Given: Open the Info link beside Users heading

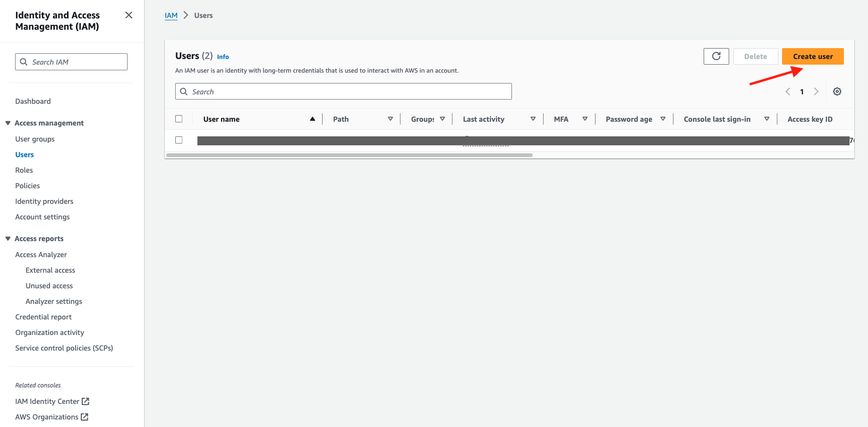Looking at the screenshot, I should tap(222, 56).
